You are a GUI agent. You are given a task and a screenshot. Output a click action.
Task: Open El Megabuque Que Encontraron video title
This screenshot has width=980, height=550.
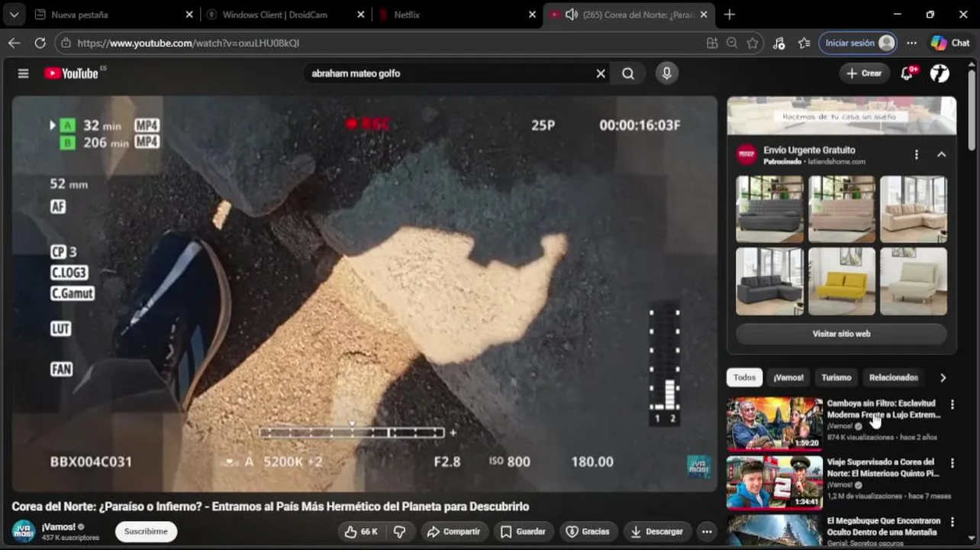(885, 526)
